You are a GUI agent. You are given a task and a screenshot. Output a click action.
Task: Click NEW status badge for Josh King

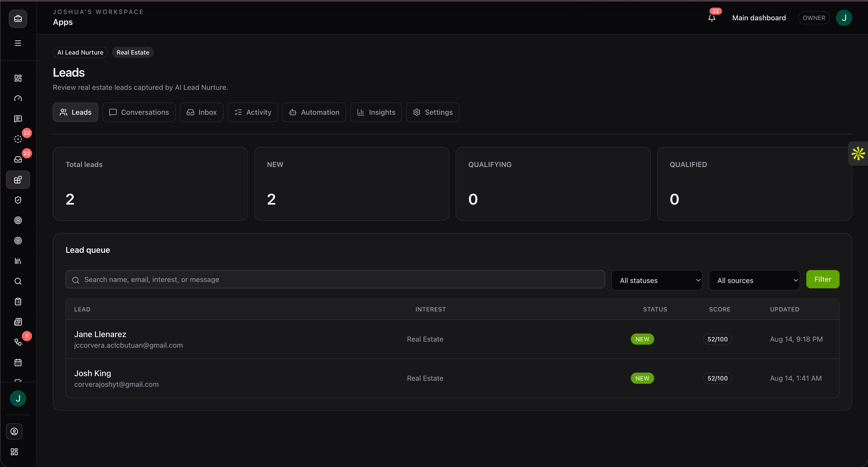coord(642,378)
